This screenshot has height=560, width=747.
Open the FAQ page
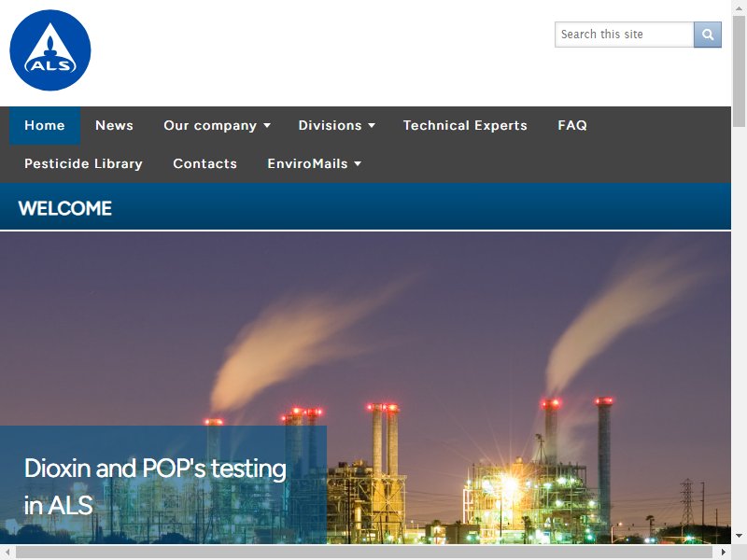click(x=572, y=125)
